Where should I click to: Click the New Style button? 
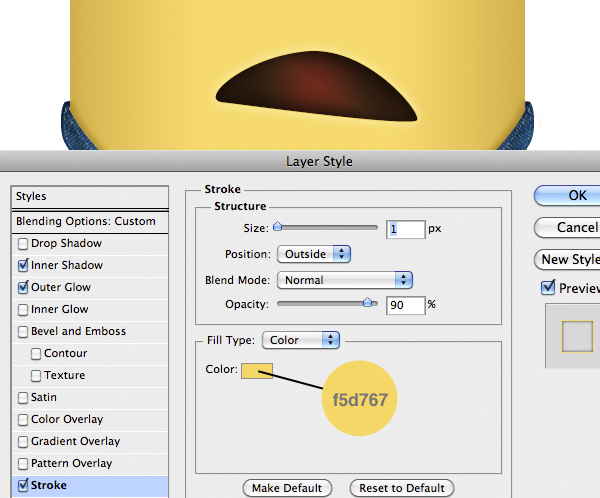point(568,259)
